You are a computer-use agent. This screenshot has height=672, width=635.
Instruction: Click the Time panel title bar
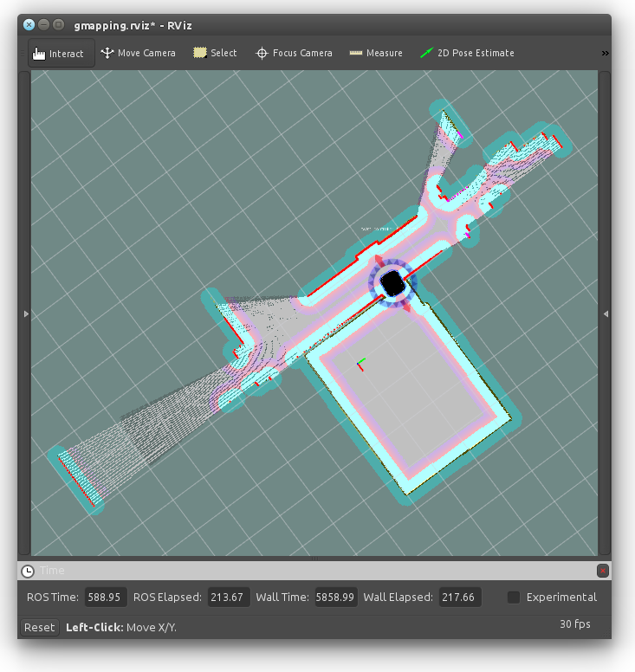point(312,571)
